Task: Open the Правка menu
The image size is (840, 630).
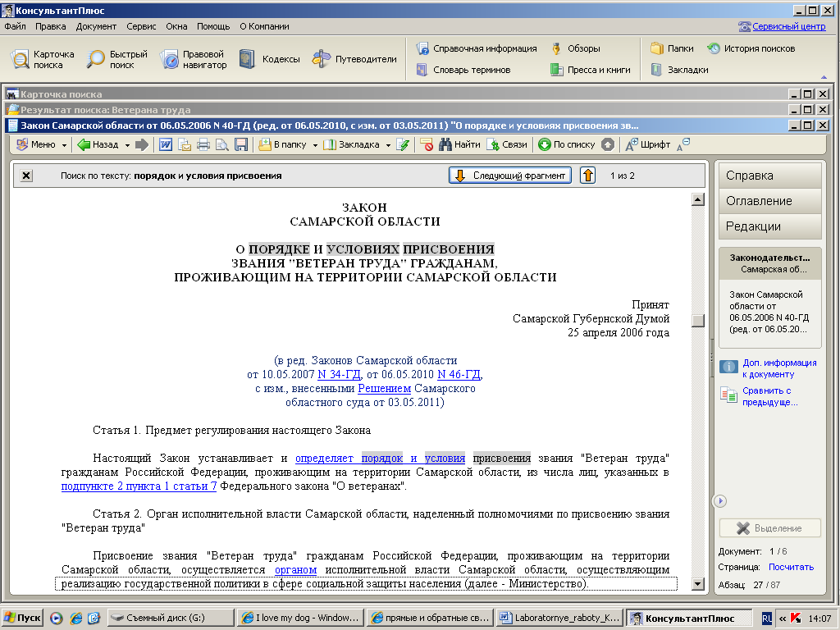Action: point(50,26)
